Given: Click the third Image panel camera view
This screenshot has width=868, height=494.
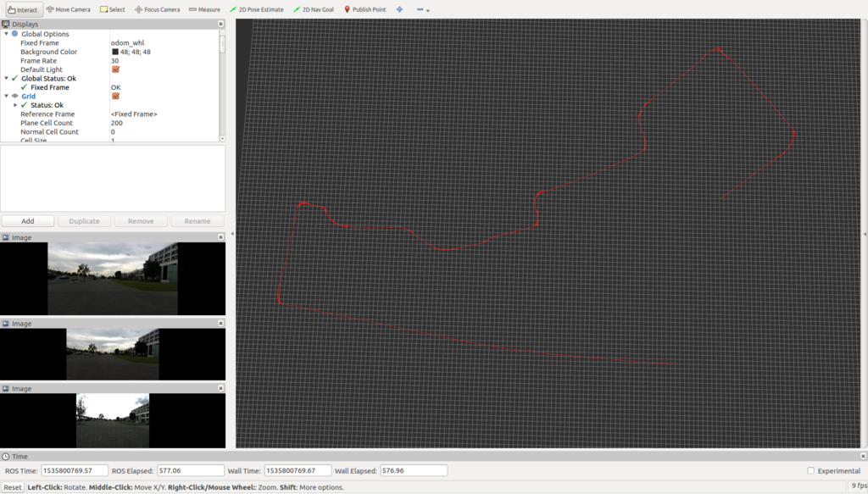Looking at the screenshot, I should pyautogui.click(x=113, y=420).
